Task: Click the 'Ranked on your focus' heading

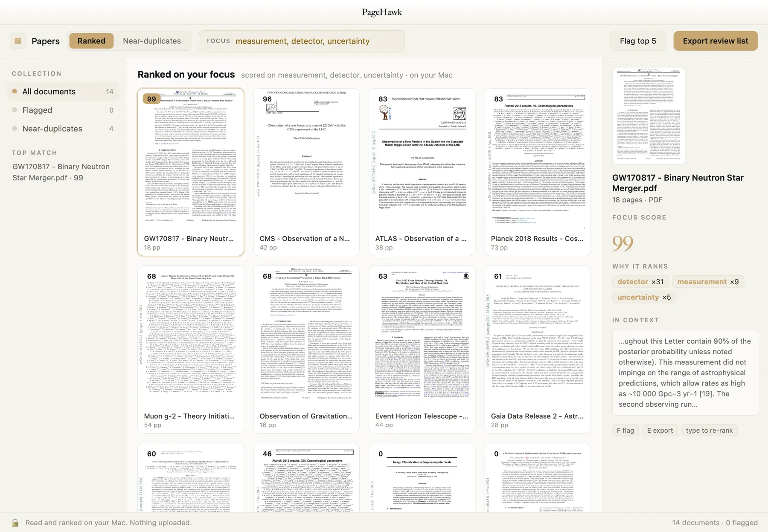Action: [x=186, y=75]
